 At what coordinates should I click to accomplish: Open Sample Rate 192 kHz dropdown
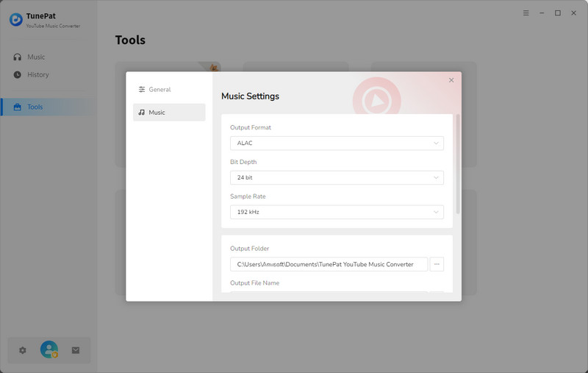pos(337,212)
